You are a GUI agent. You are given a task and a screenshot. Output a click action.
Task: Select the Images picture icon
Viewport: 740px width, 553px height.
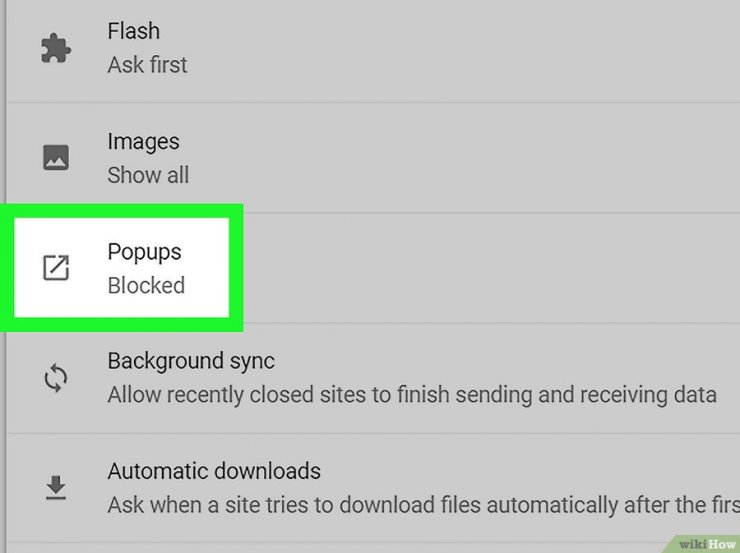point(56,158)
